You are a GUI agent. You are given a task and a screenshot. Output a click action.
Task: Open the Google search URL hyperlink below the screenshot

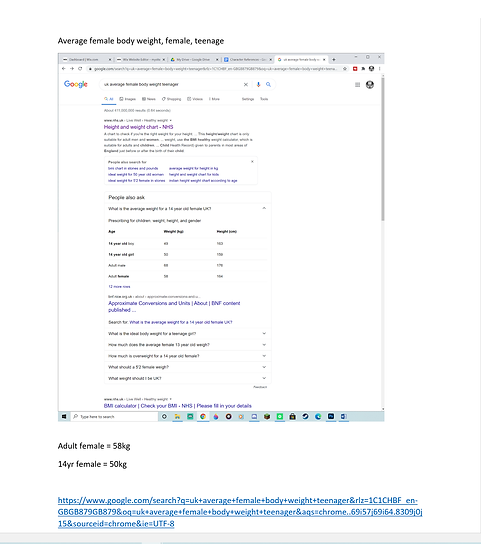point(240,512)
